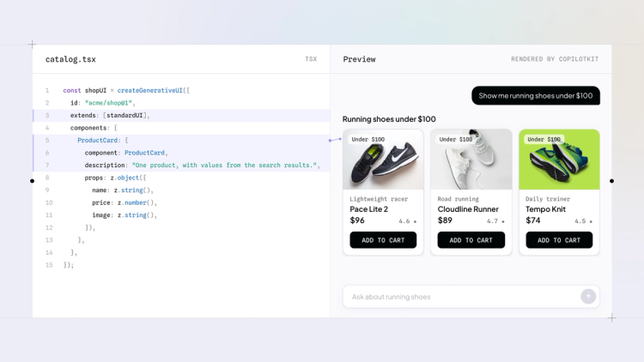Click the Cloudline Runner product name

point(468,209)
